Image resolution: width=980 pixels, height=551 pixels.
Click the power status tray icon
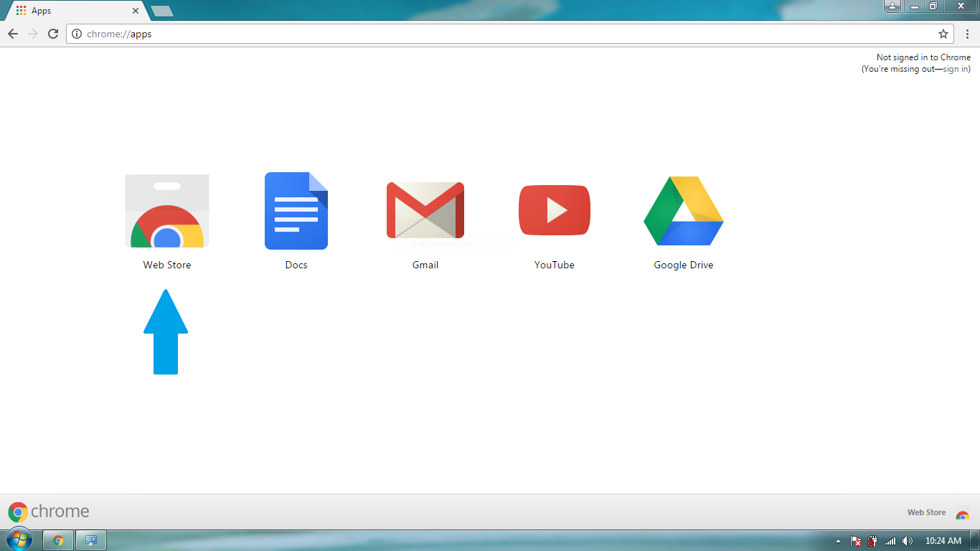(x=873, y=541)
